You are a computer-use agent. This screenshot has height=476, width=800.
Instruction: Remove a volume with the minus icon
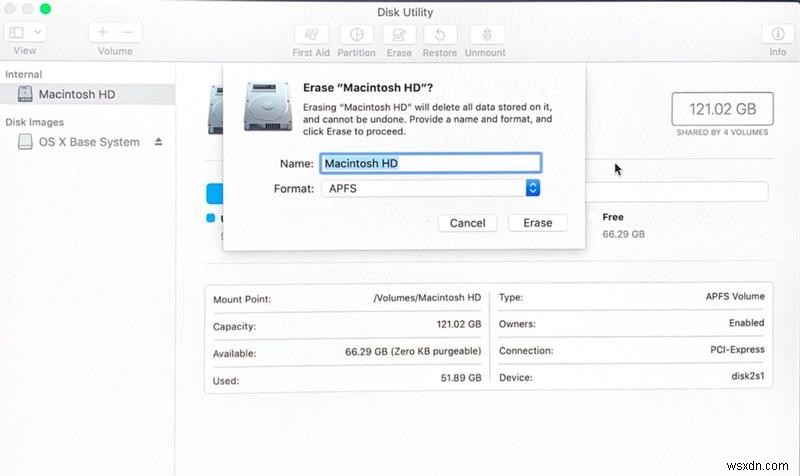pyautogui.click(x=128, y=33)
